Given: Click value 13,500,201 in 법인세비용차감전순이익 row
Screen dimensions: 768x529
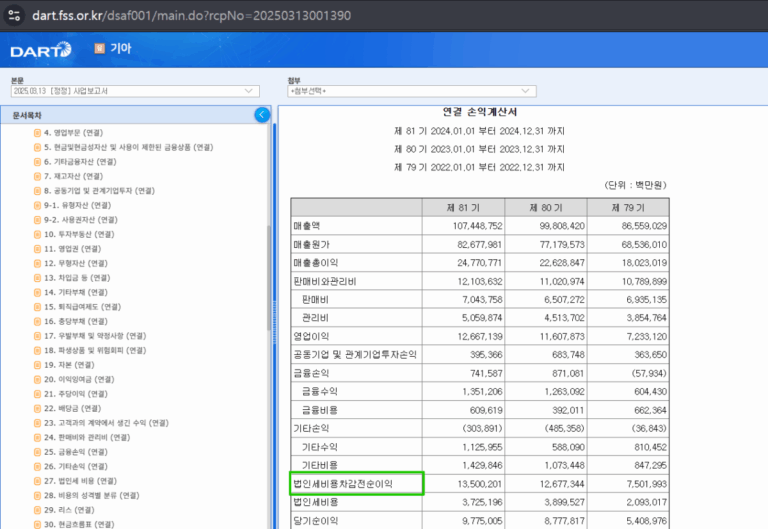Looking at the screenshot, I should tap(480, 484).
